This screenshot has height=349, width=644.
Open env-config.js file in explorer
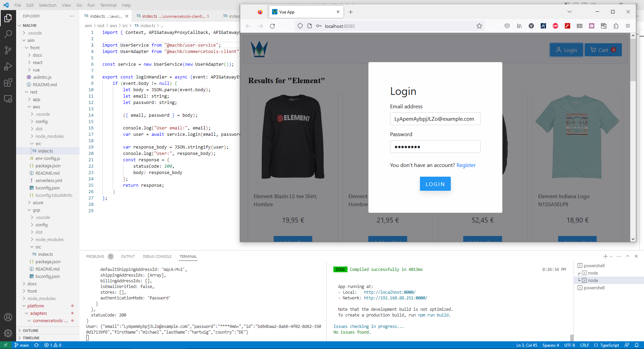pos(48,158)
